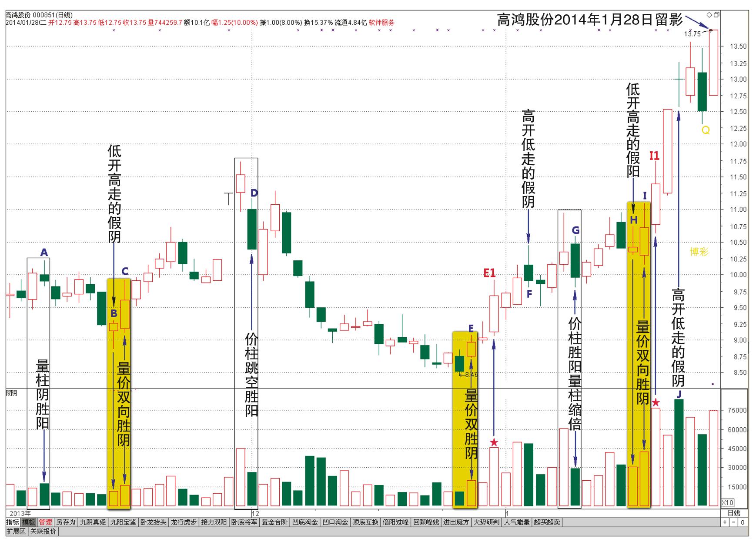Click the X10 volume scale label

[x=727, y=502]
